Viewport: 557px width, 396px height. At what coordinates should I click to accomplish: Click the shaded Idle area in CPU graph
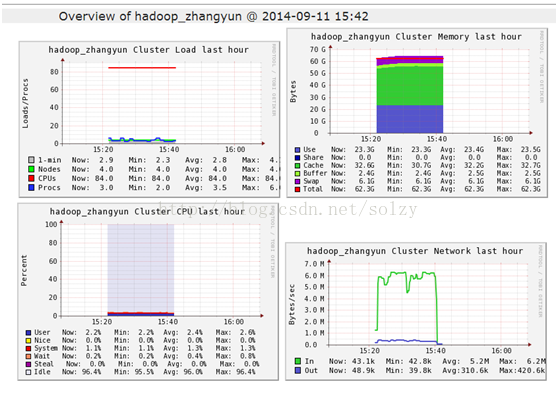(x=141, y=268)
